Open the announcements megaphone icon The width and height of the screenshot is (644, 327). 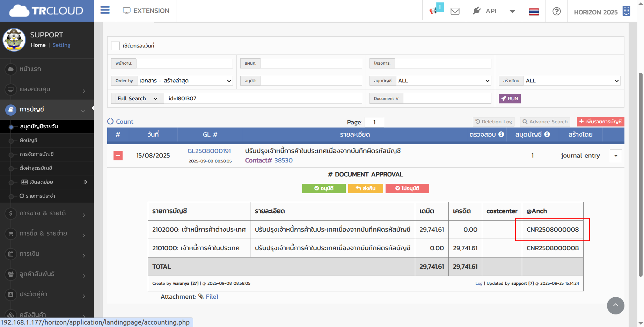tap(433, 11)
